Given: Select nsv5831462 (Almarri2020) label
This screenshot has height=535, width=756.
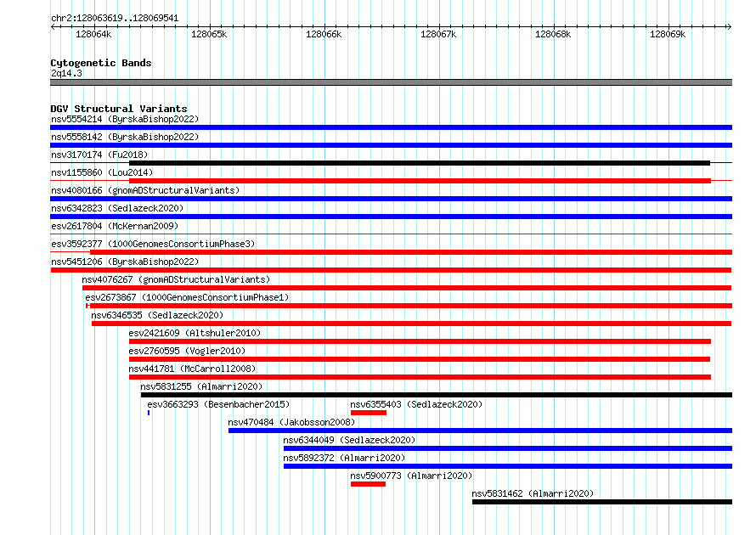Looking at the screenshot, I should coord(533,493).
